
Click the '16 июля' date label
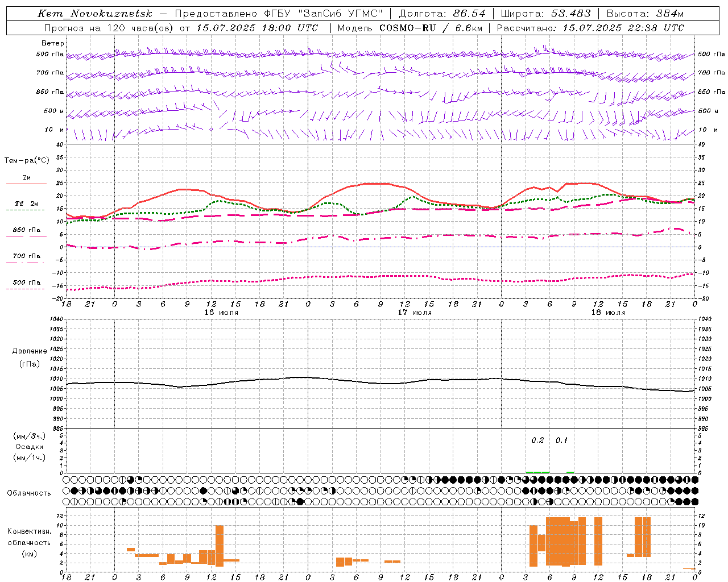pyautogui.click(x=221, y=313)
